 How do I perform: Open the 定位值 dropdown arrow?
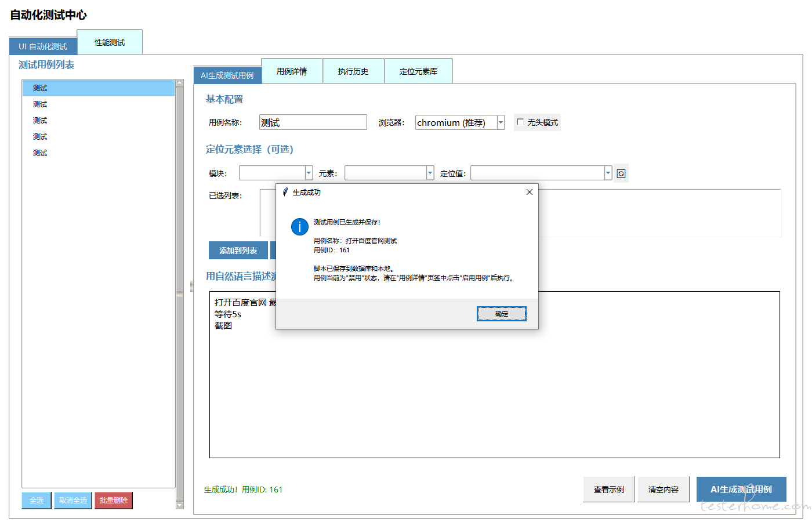608,173
